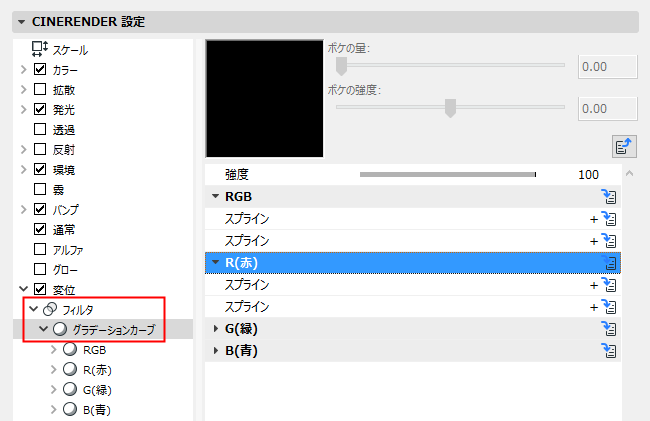Click plus icon on first spline under RGB
This screenshot has height=421, width=650.
[594, 219]
